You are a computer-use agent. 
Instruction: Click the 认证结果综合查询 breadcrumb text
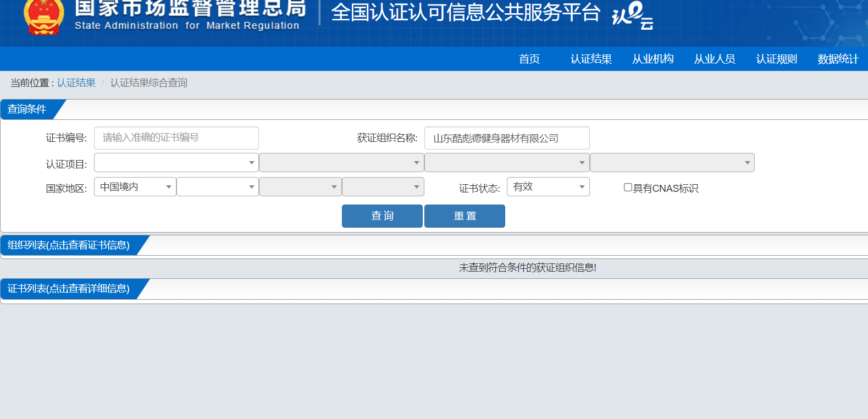coord(148,82)
